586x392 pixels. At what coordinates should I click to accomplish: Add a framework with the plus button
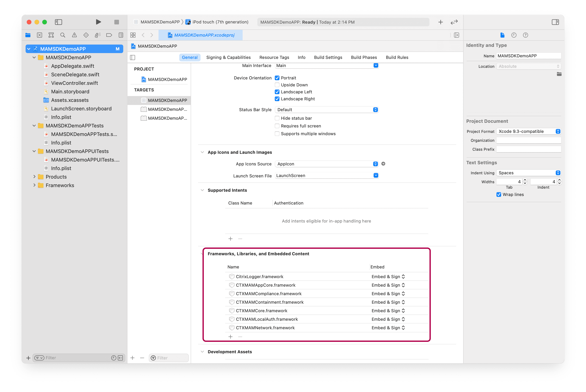230,337
